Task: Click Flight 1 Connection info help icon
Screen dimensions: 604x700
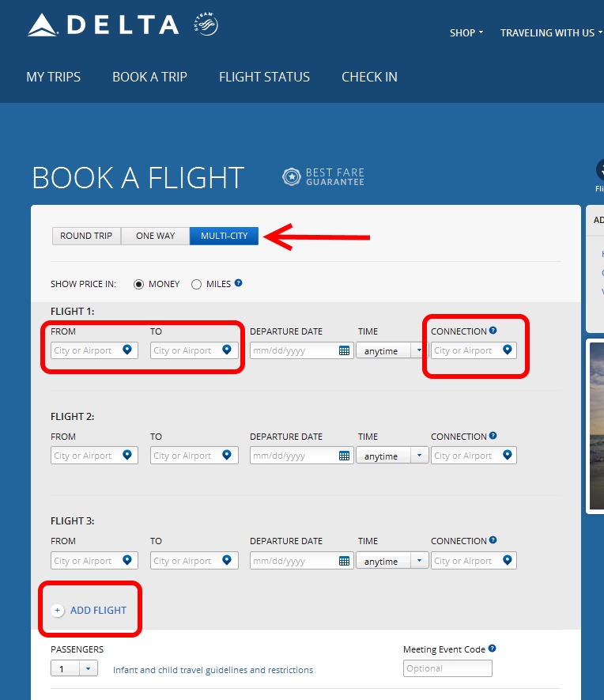Action: pos(493,331)
